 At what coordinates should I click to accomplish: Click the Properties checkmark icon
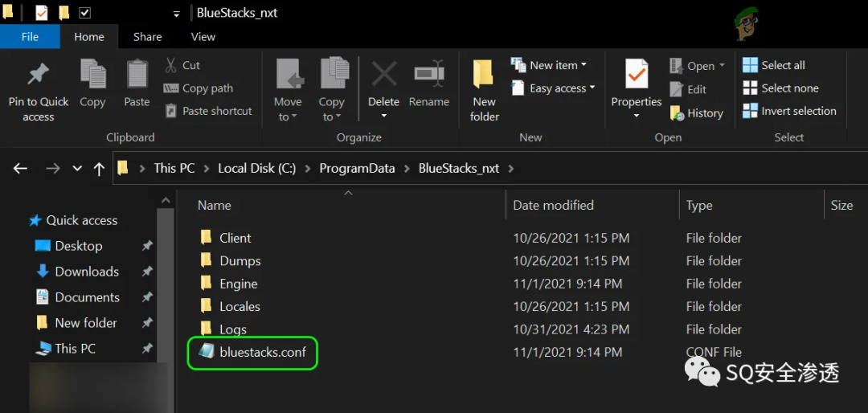tap(637, 74)
